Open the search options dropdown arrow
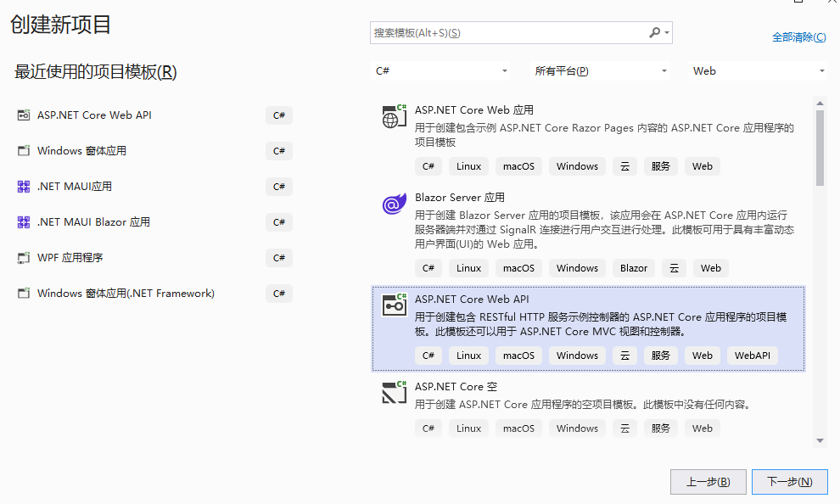840x504 pixels. tap(667, 33)
